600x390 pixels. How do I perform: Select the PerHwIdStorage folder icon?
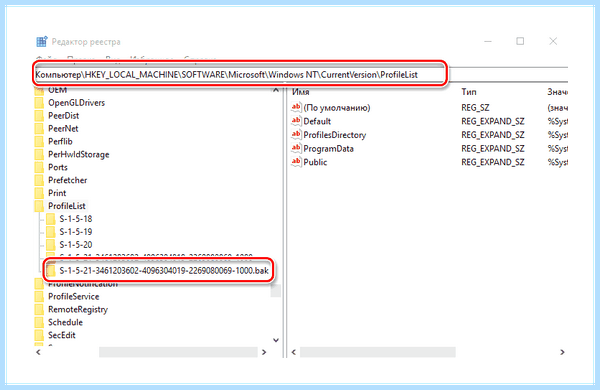click(39, 154)
